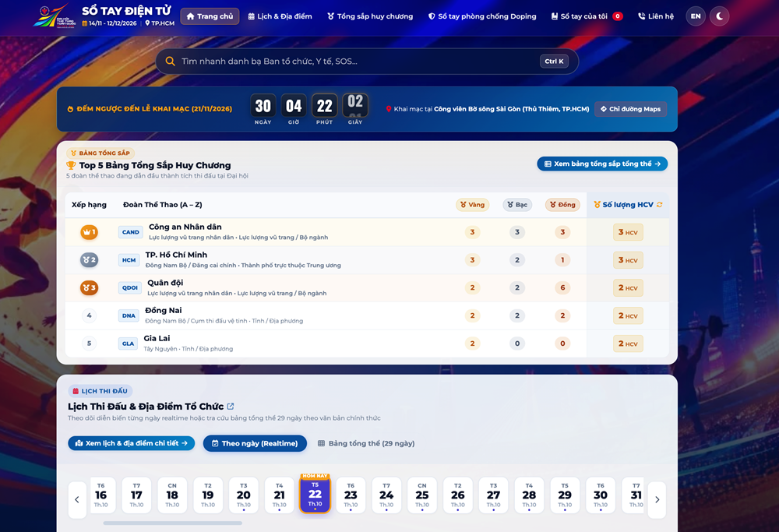This screenshot has width=779, height=532.
Task: Click the silver rank 2 medal badge
Action: coord(90,260)
